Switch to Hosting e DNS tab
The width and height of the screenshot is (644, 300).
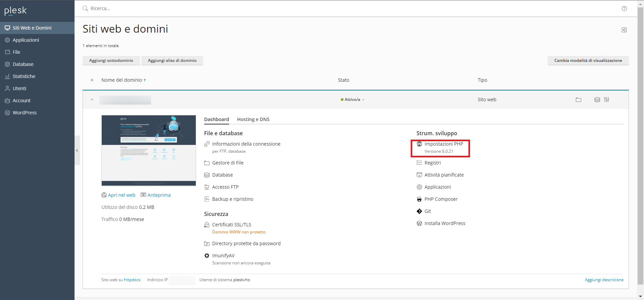(253, 119)
